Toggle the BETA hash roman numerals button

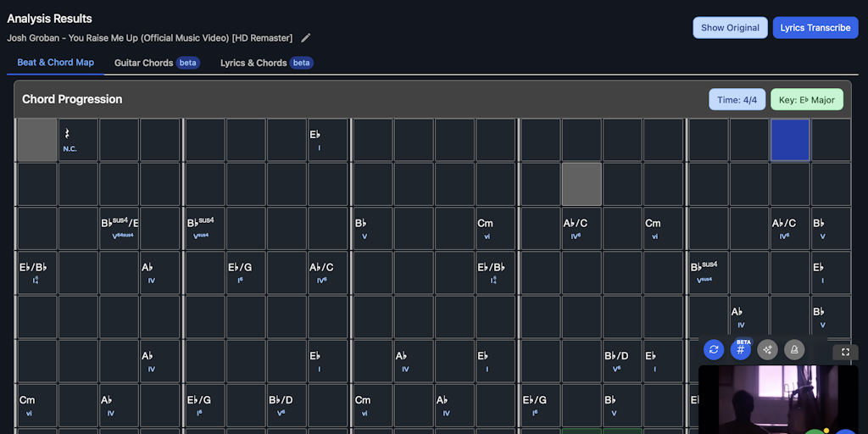point(741,349)
